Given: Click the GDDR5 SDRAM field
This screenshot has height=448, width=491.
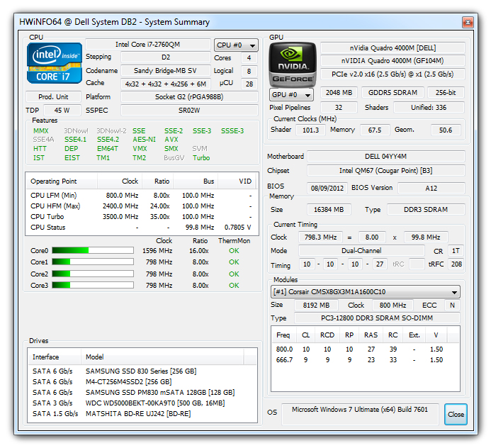Looking at the screenshot, I should (x=393, y=93).
